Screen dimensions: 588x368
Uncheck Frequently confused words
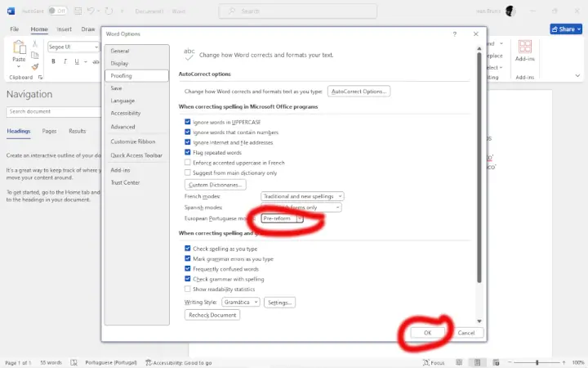(x=188, y=268)
